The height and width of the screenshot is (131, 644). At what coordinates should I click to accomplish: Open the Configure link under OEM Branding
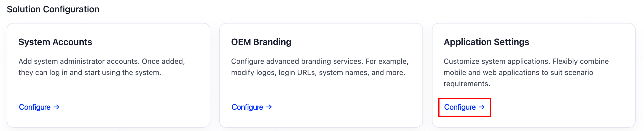point(247,107)
